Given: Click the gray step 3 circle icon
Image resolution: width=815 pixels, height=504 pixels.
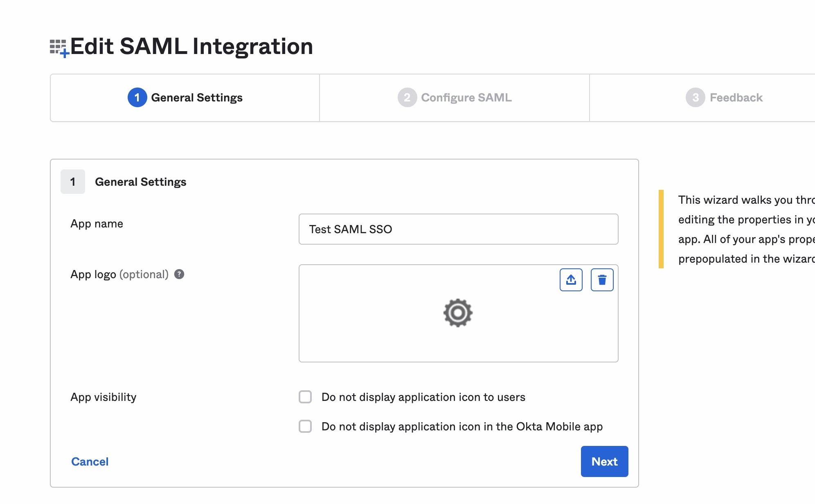Looking at the screenshot, I should [x=695, y=98].
